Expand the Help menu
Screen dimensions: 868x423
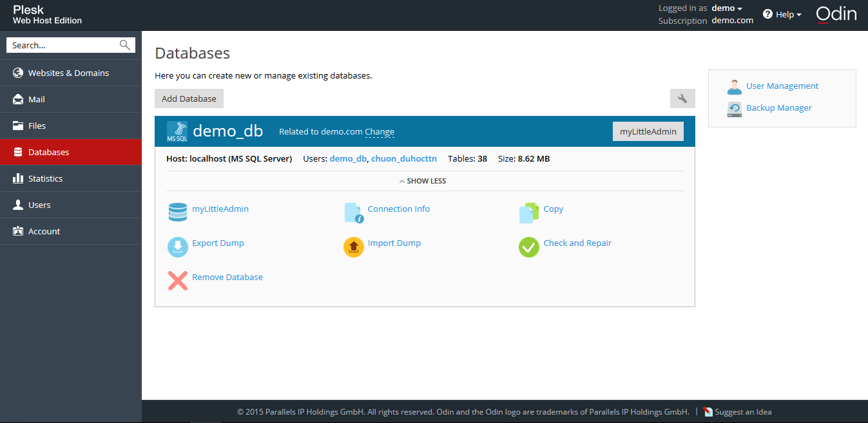pyautogui.click(x=782, y=14)
